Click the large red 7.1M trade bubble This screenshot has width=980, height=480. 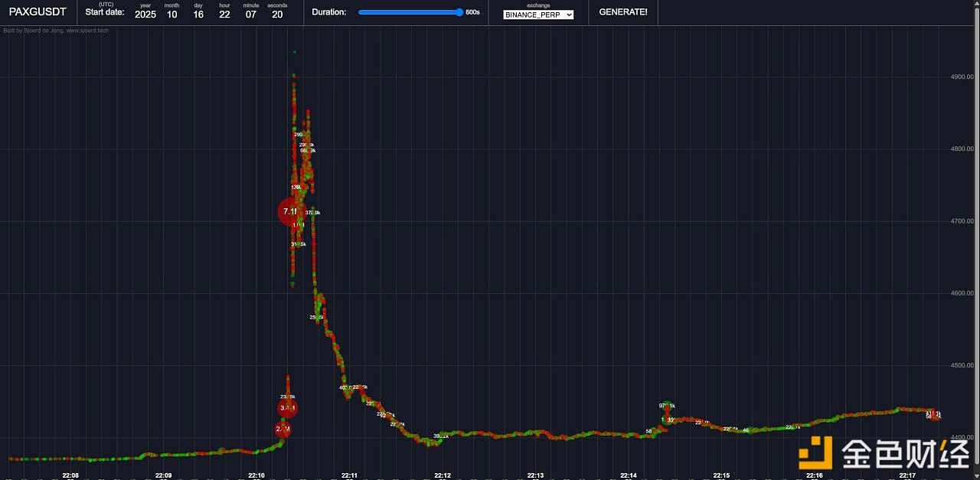[290, 212]
